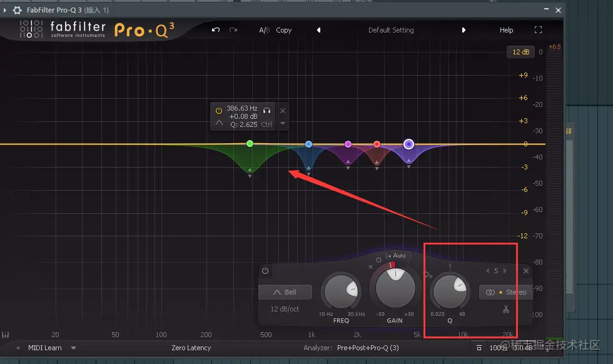Select the red EQ band node
This screenshot has height=364, width=613.
click(x=377, y=144)
